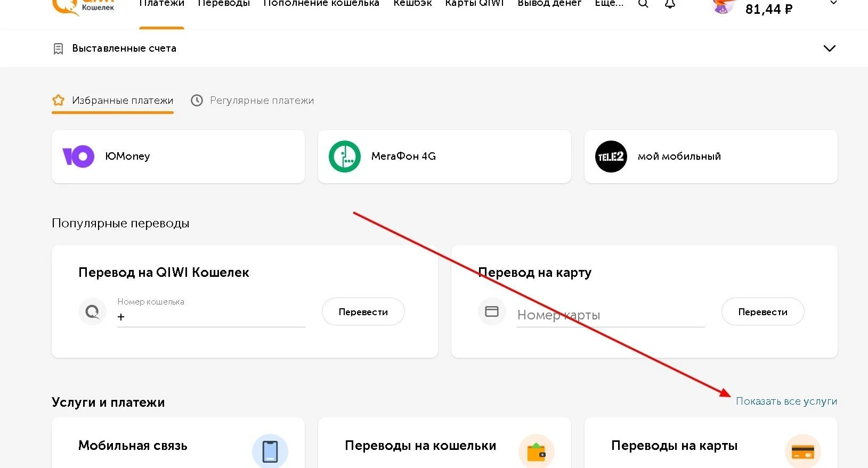Switch to the Регулярные платежи tab
This screenshot has width=868, height=468.
253,101
